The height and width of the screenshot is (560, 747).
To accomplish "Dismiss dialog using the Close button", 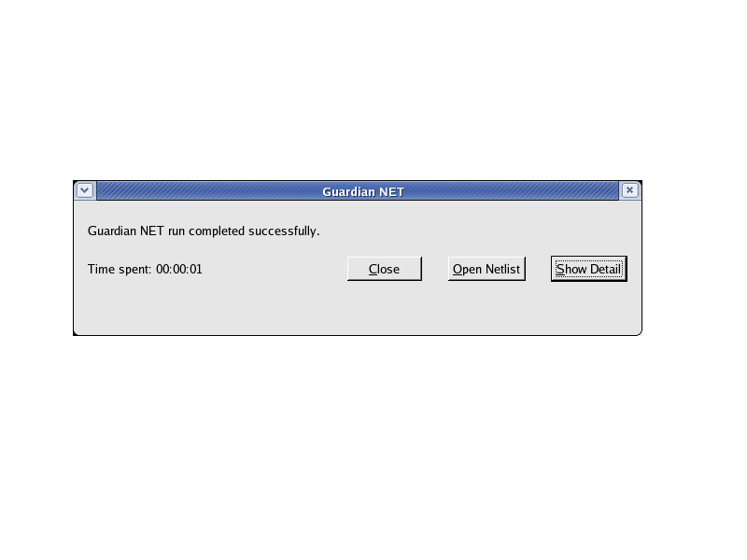I will (x=385, y=269).
